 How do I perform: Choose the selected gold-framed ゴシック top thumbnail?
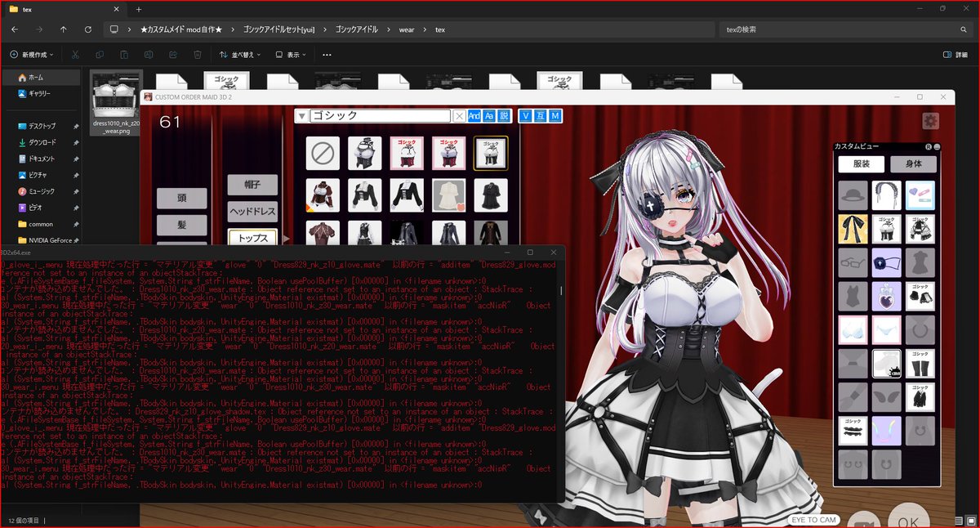(491, 153)
